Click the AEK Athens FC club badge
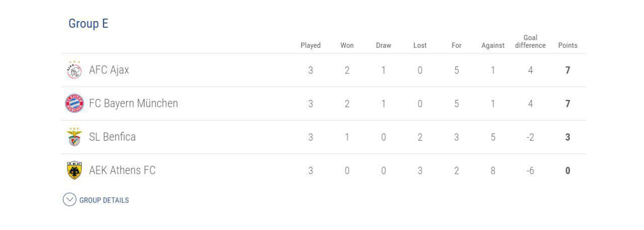644x230 pixels. coord(74,170)
